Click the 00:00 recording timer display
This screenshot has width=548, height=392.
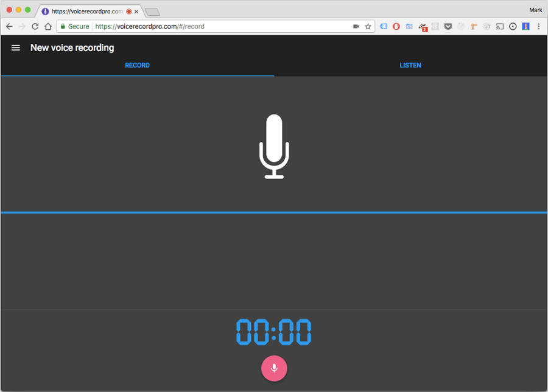273,332
